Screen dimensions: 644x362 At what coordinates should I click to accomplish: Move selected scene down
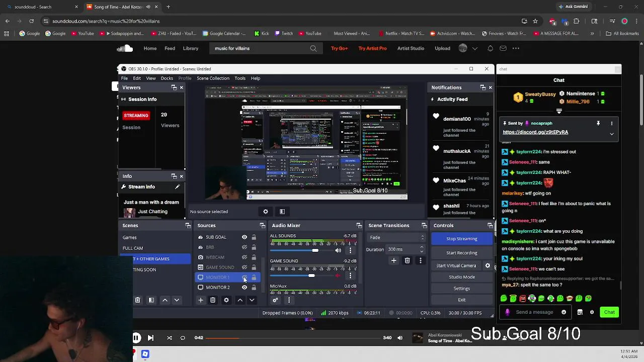[177, 300]
